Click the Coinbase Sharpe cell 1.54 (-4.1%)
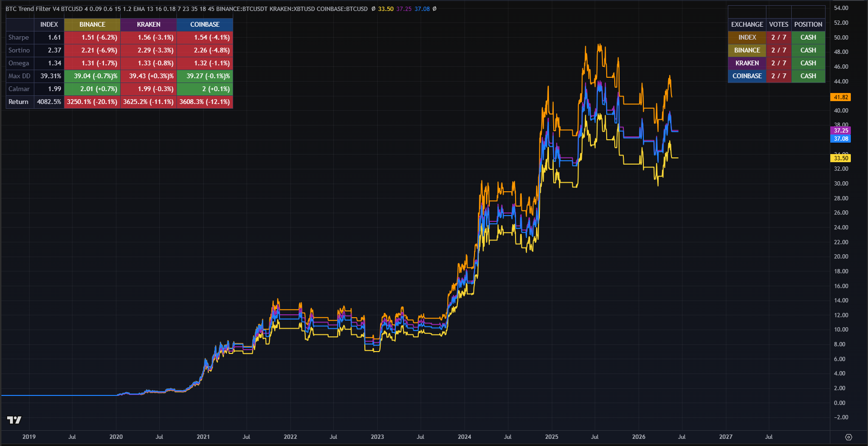This screenshot has width=868, height=446. pyautogui.click(x=205, y=37)
